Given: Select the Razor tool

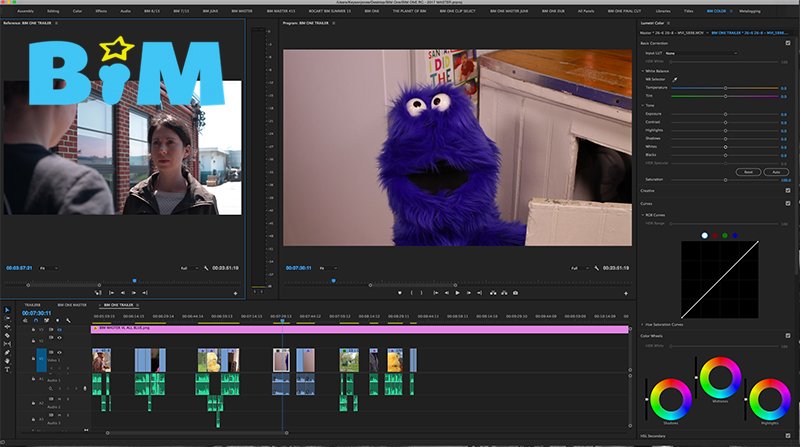Looking at the screenshot, I should [7, 336].
